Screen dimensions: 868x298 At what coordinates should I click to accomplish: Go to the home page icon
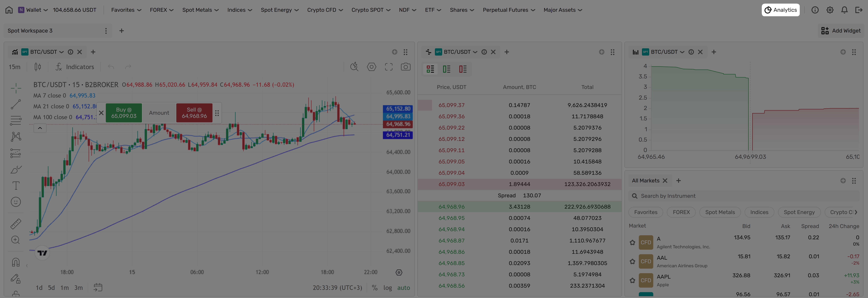(9, 10)
